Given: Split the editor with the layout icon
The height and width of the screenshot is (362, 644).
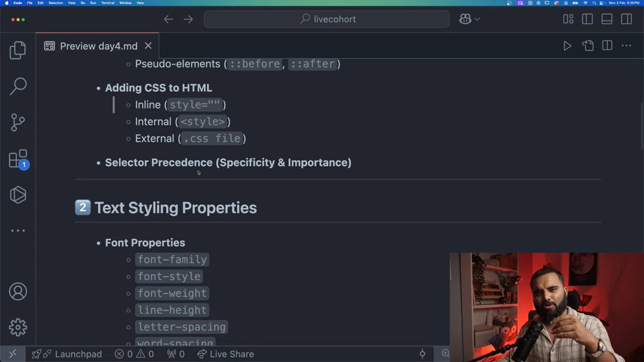Looking at the screenshot, I should [x=606, y=46].
